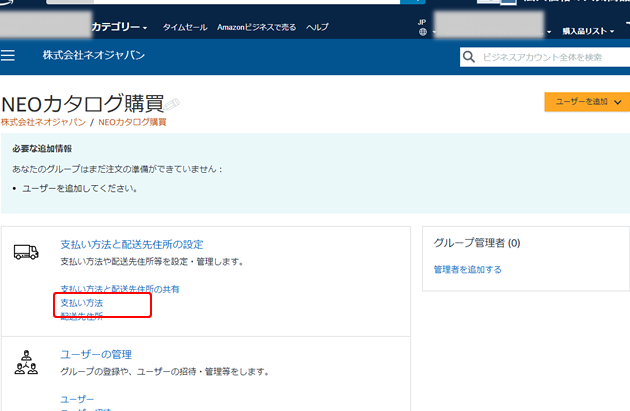Open the タイムセール menu item
Viewport: 630px width, 411px height.
(185, 27)
